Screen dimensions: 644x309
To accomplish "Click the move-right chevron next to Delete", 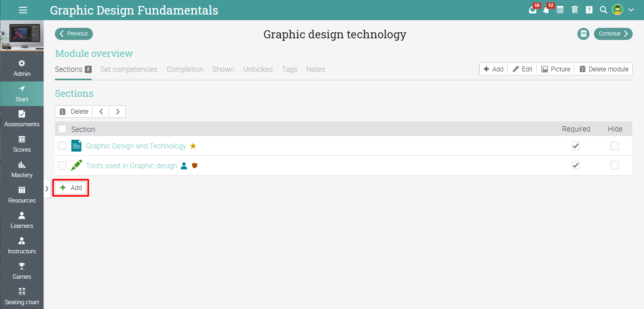I will click(x=117, y=112).
